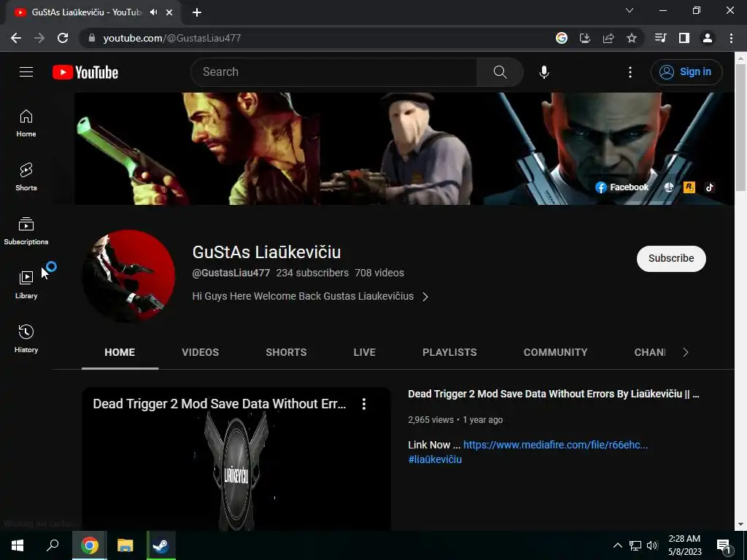Open the YouTube hamburger guide menu
747x560 pixels.
pos(26,72)
